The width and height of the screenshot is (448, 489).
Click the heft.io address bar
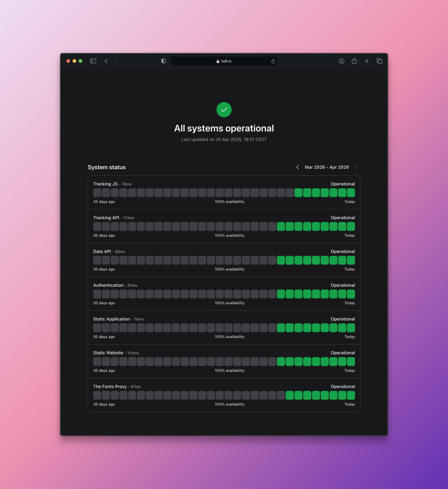[x=224, y=61]
